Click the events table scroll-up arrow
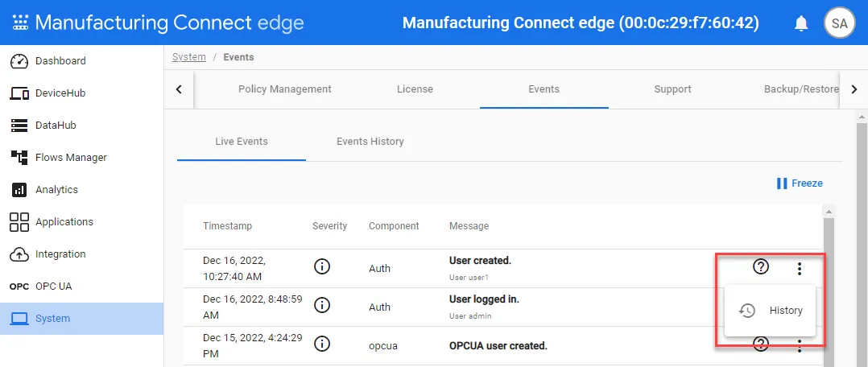The height and width of the screenshot is (367, 868). (x=829, y=212)
